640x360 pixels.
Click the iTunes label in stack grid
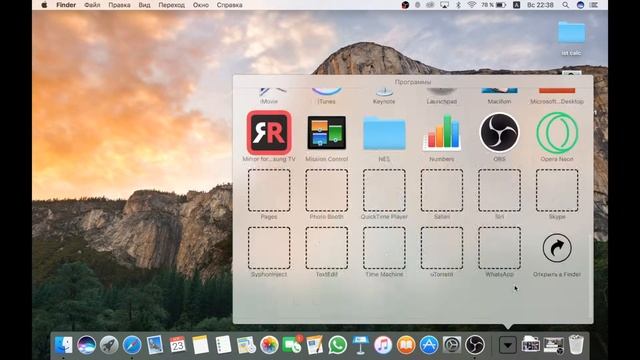pyautogui.click(x=327, y=101)
